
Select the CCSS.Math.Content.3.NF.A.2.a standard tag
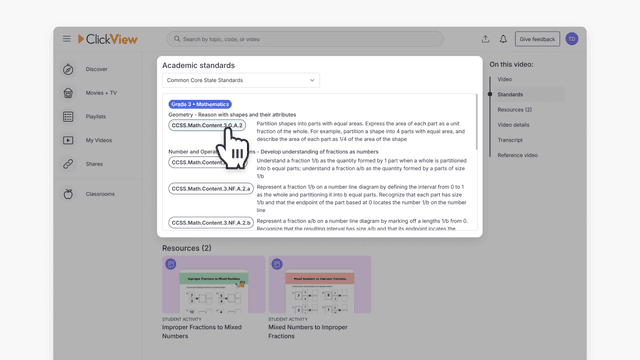click(x=211, y=189)
